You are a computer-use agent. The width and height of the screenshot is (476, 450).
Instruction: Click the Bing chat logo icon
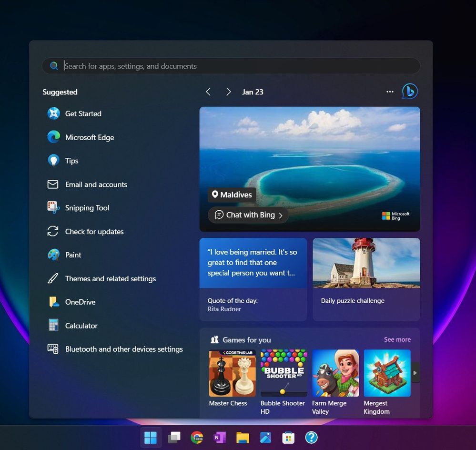410,92
